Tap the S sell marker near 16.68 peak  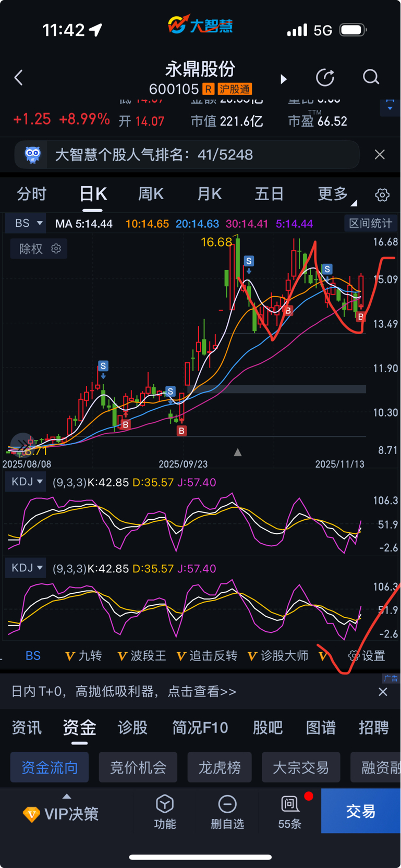point(249,261)
